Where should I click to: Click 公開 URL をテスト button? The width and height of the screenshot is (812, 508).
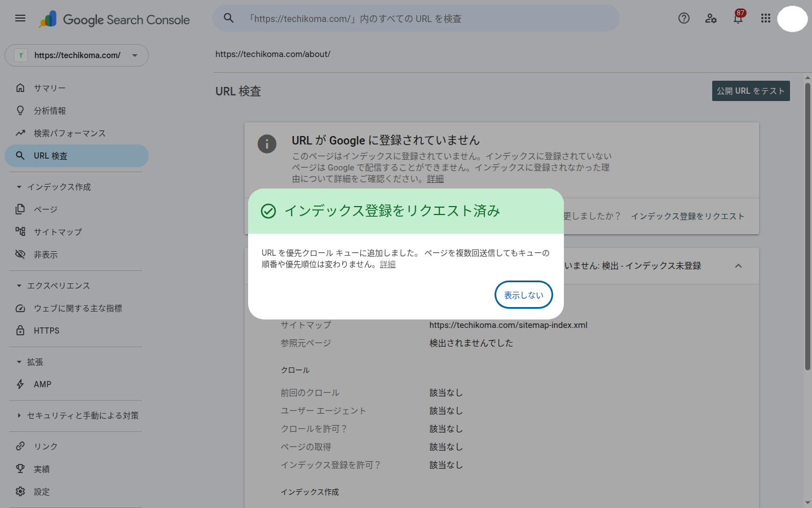pos(751,91)
